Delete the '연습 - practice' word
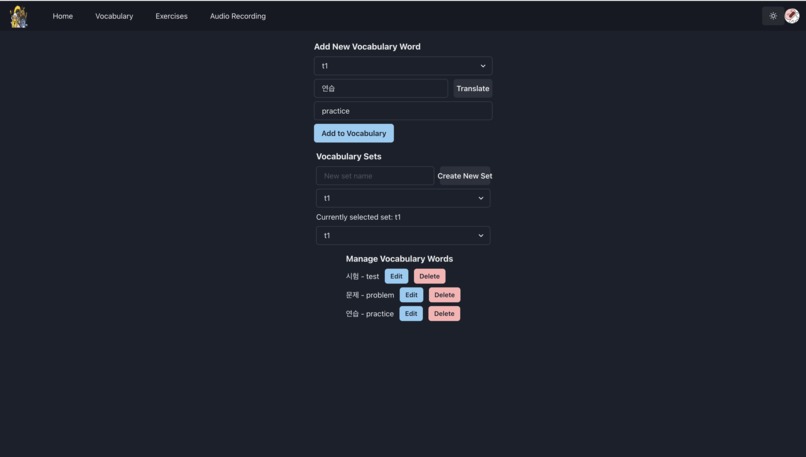806x457 pixels. tap(444, 314)
